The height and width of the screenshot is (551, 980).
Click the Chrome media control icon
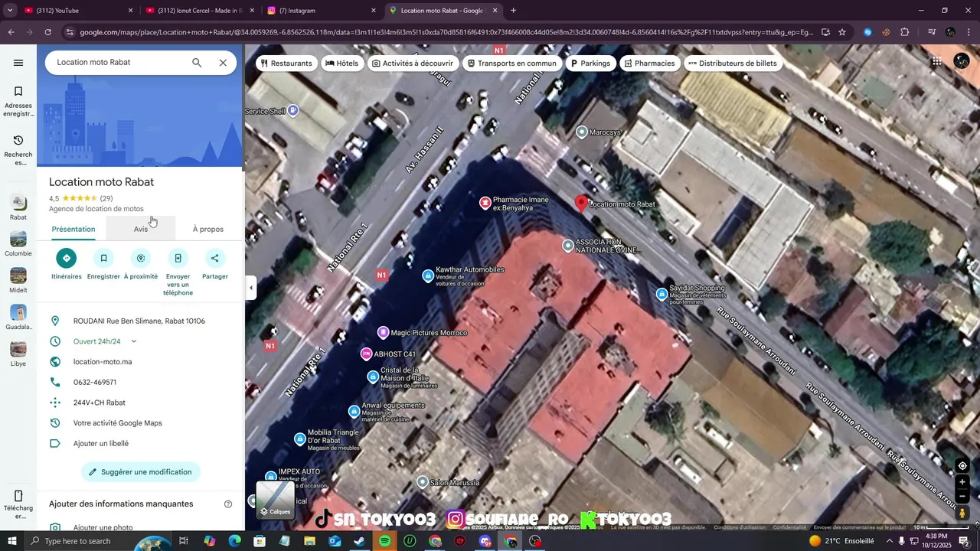pos(932,32)
